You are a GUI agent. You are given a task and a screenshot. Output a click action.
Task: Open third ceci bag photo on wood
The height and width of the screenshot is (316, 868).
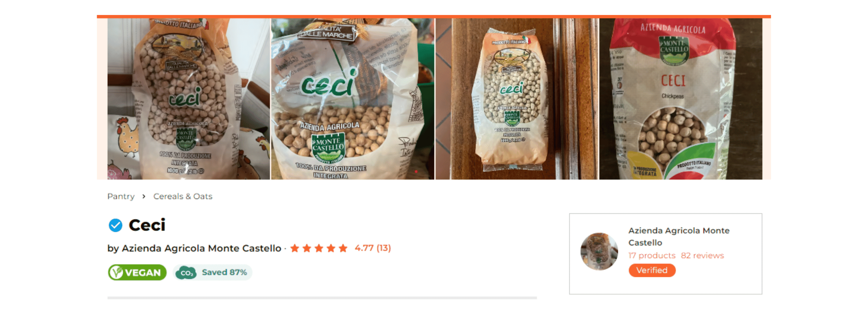517,99
